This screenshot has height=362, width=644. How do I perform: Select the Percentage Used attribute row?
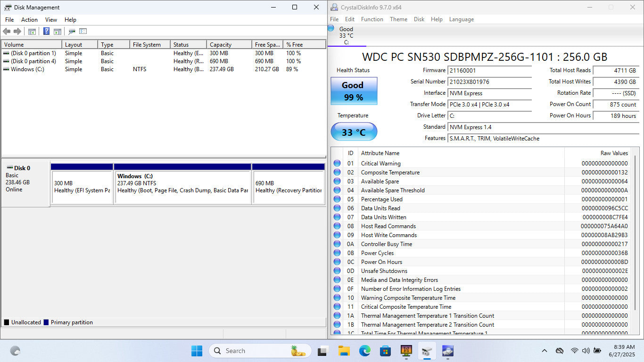481,199
